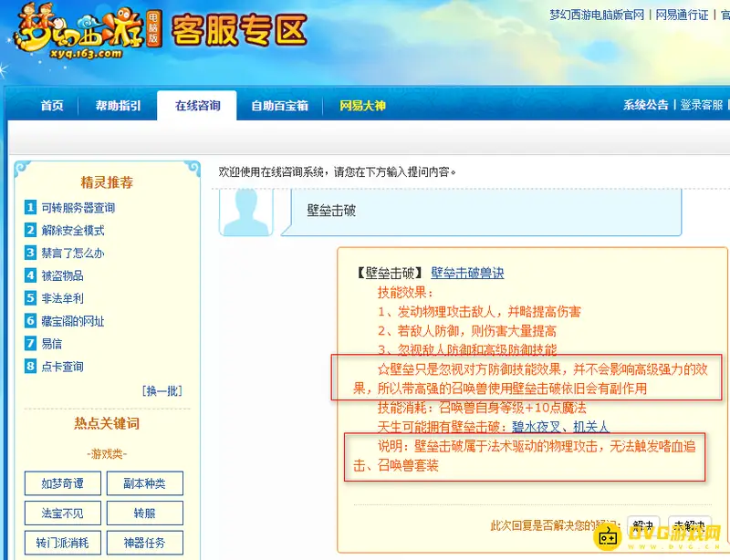Viewport: 730px width, 560px height.
Task: Click the 神器任务 keyword button
Action: click(145, 543)
